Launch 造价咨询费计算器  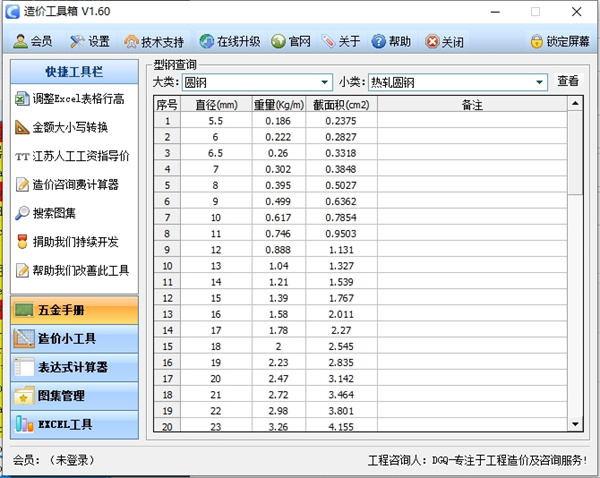point(67,185)
